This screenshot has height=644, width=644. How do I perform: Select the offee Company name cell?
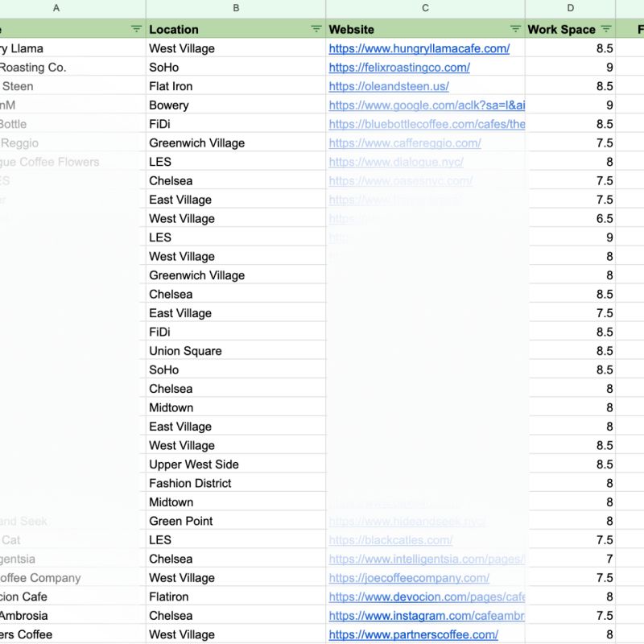(72, 577)
